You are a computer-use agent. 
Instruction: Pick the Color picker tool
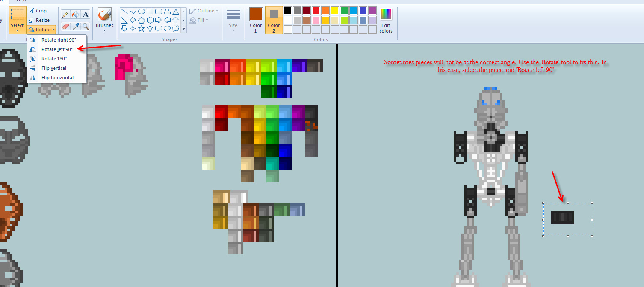tap(75, 26)
